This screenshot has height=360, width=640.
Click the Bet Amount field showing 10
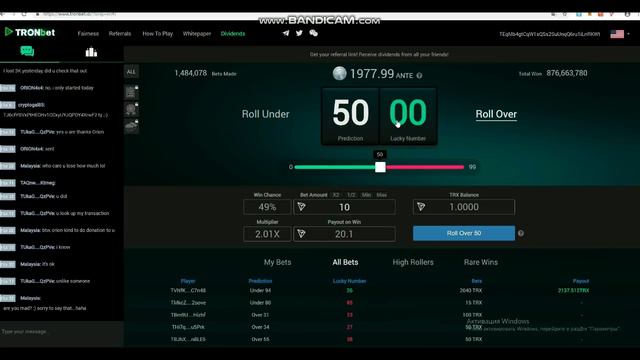coord(344,207)
